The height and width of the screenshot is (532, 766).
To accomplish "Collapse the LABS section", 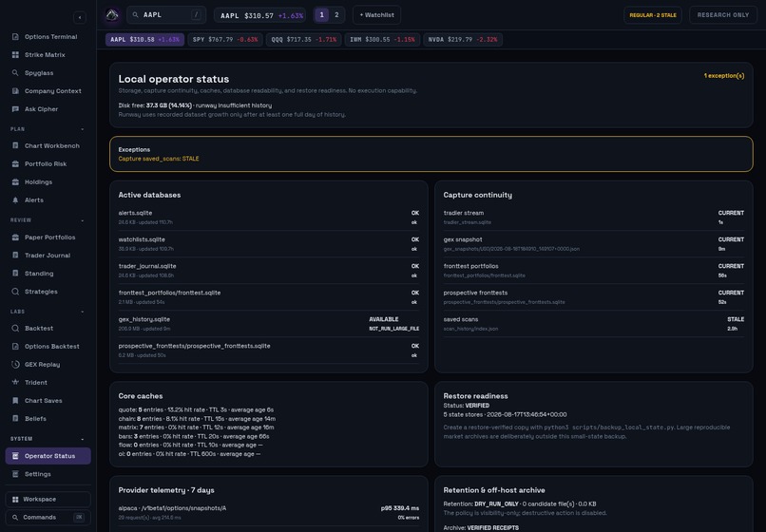I will [82, 312].
